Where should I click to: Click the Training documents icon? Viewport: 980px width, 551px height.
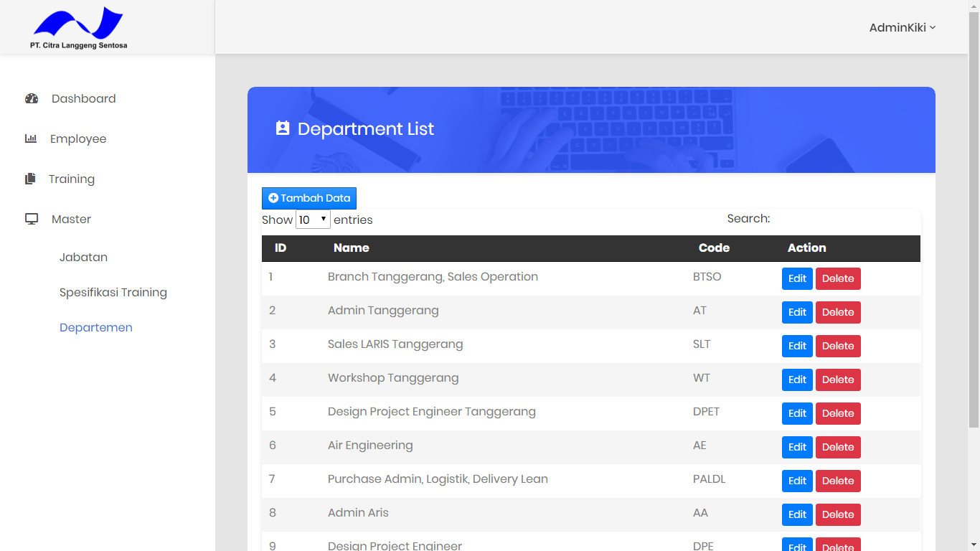coord(30,179)
